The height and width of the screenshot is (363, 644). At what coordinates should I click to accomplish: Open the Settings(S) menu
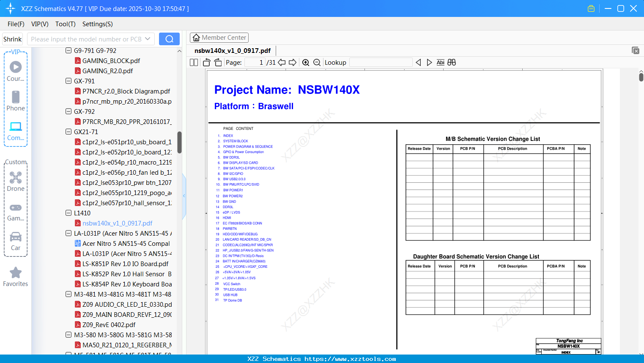(98, 24)
